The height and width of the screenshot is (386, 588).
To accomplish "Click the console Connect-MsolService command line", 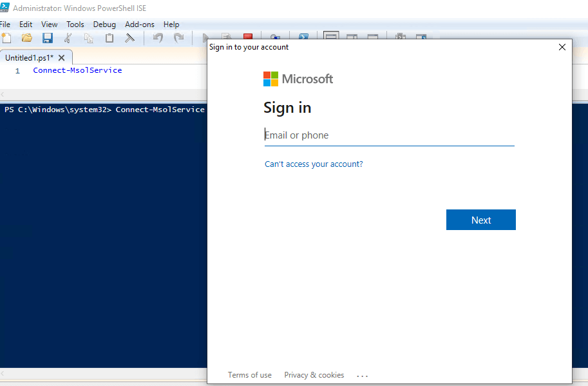I will point(160,110).
